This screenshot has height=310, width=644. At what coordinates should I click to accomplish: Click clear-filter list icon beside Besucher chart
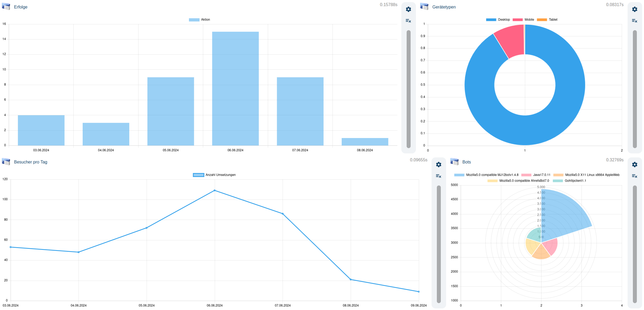pos(438,176)
